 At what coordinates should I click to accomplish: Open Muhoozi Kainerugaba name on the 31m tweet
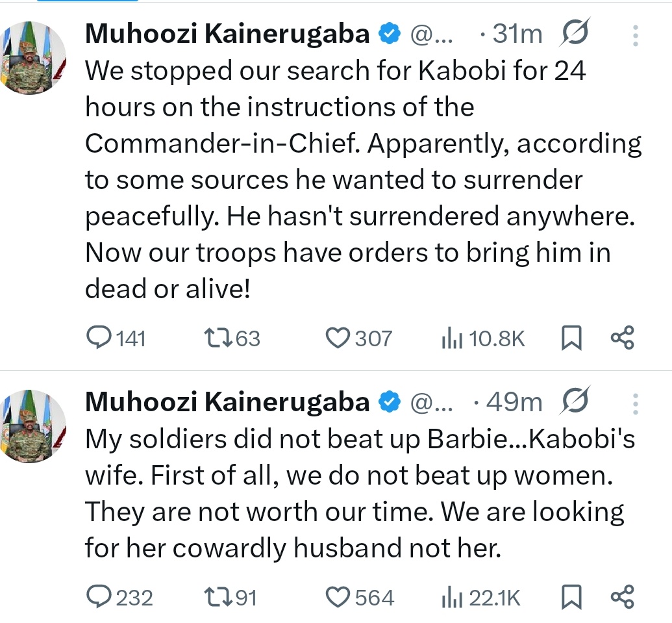click(x=227, y=34)
